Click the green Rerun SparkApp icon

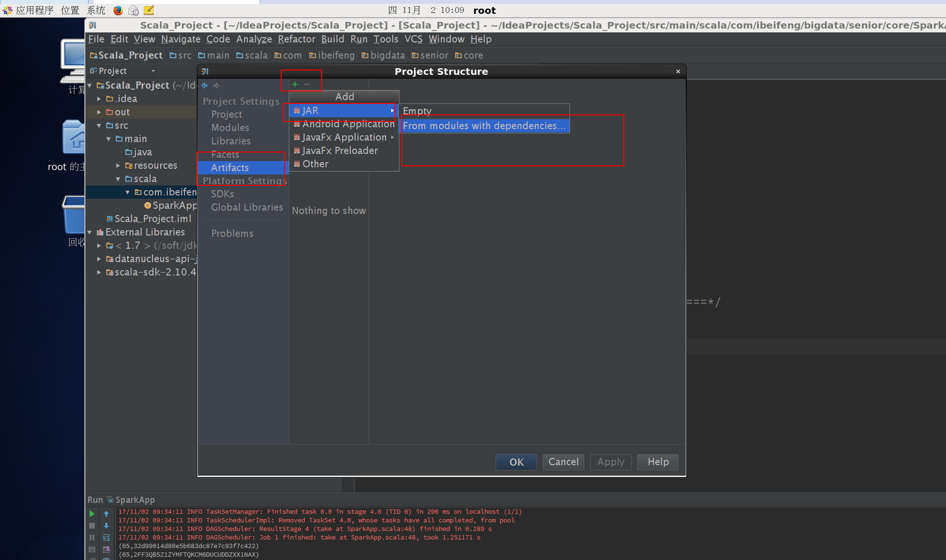92,514
